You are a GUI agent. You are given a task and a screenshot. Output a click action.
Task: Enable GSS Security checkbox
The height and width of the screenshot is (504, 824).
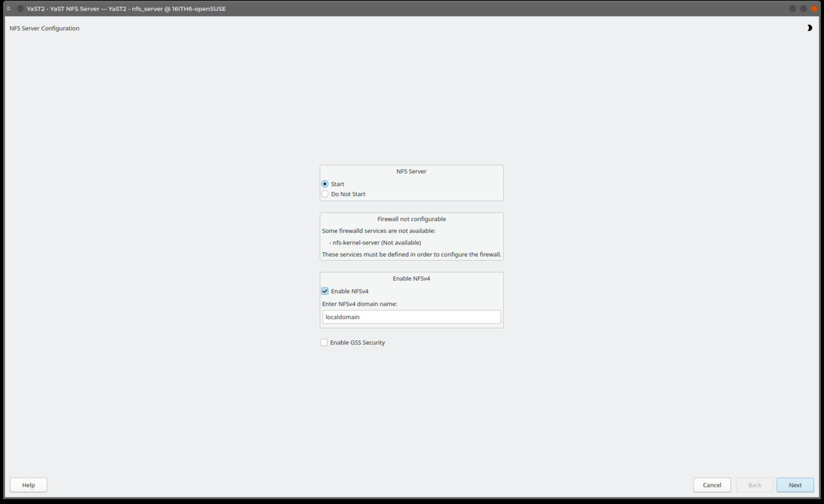point(324,342)
